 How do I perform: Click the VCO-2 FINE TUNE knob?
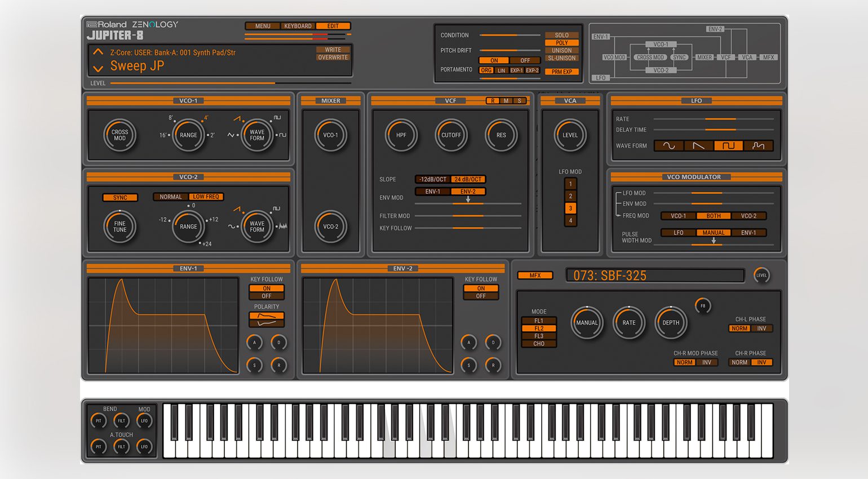coord(119,227)
